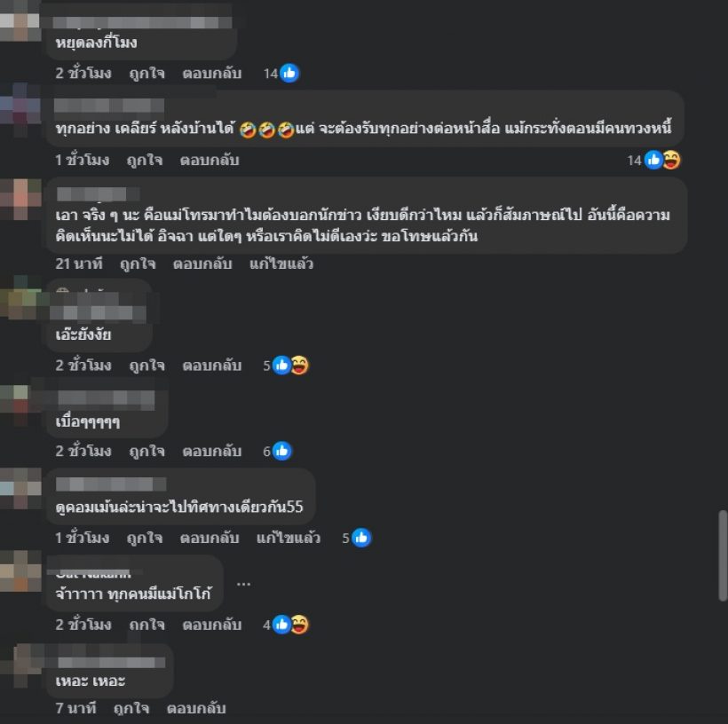This screenshot has width=728, height=724.
Task: Click ถูกใจ under the เหอะ เหอะ comment
Action: tap(131, 708)
